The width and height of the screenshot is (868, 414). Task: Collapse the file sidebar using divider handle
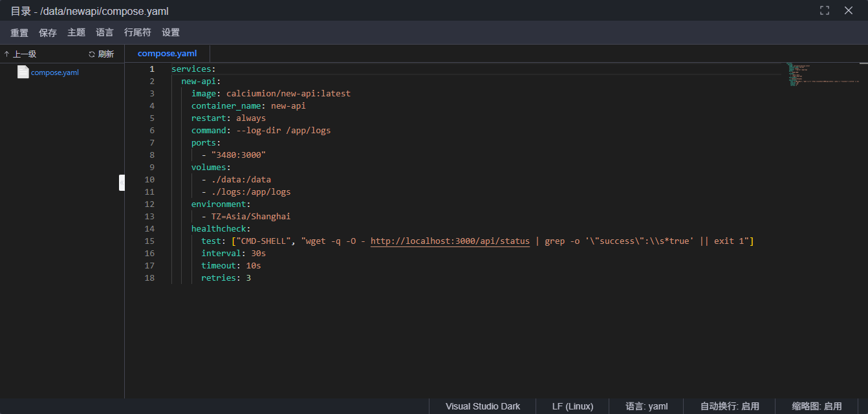122,182
